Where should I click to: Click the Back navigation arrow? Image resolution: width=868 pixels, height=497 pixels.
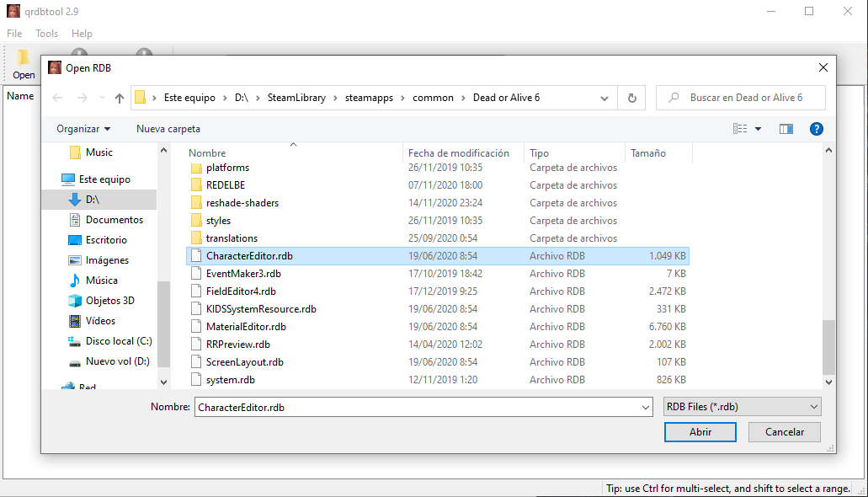click(x=57, y=98)
